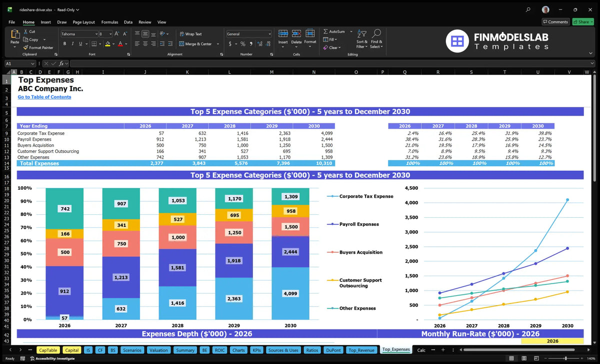The height and width of the screenshot is (364, 600).
Task: Switch to Page Break Preview in status bar
Action: [x=536, y=358]
